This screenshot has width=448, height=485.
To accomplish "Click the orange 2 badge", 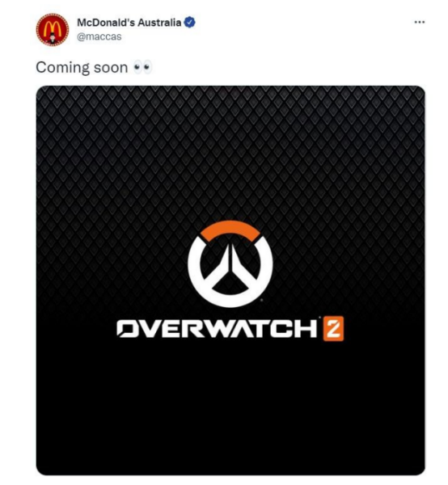I will [x=333, y=328].
